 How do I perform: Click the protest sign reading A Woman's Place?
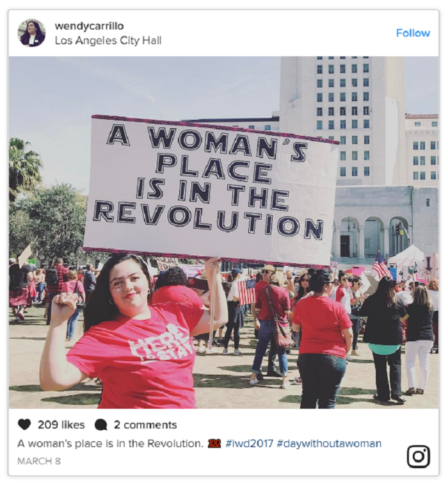[211, 190]
